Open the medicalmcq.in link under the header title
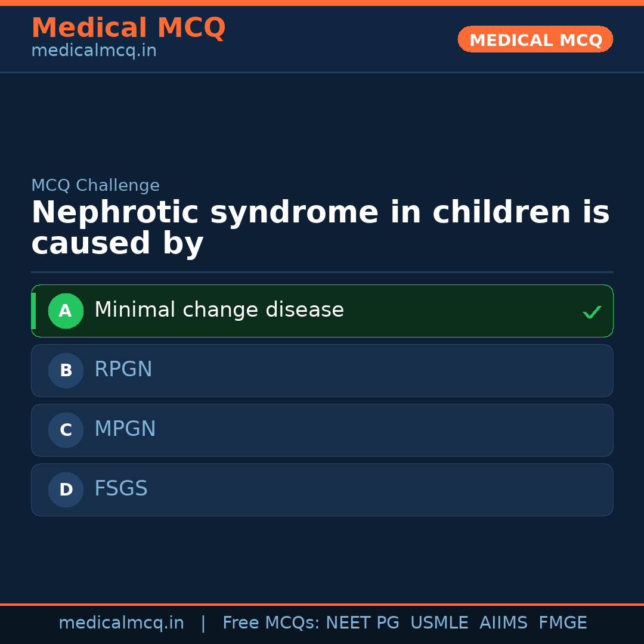Screen dimensions: 644x644 (94, 51)
